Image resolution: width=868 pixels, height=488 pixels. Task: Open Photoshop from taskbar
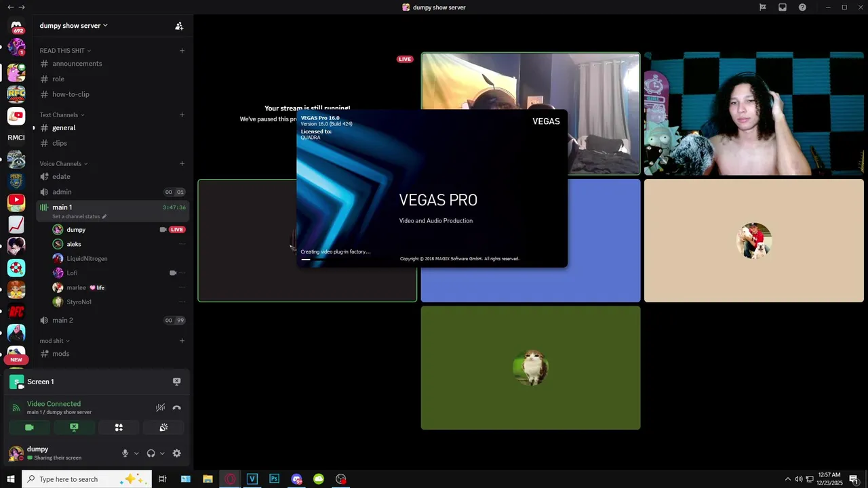click(274, 479)
